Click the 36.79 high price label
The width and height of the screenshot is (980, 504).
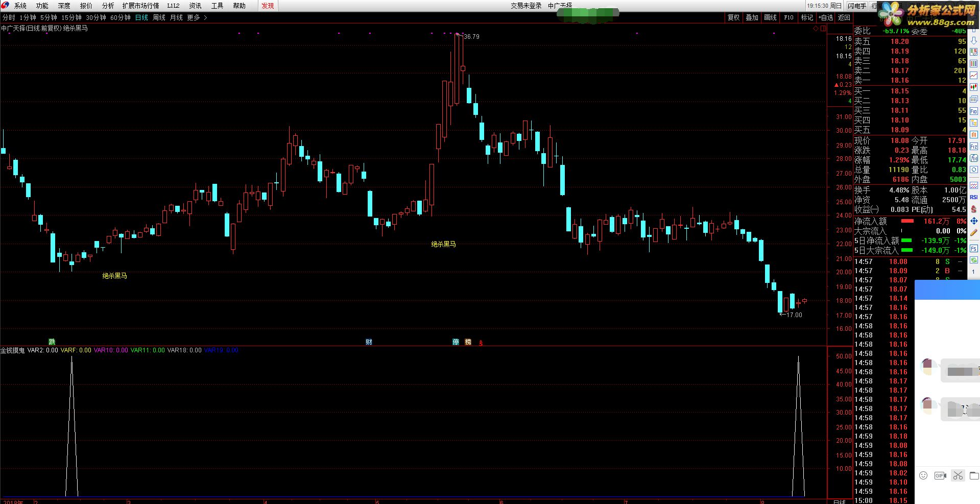pyautogui.click(x=471, y=37)
